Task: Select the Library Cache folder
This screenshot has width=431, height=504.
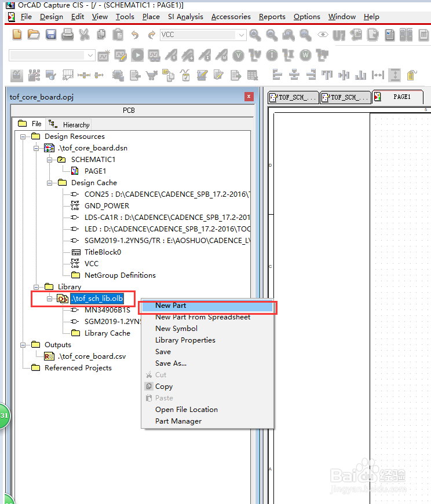Action: [107, 333]
